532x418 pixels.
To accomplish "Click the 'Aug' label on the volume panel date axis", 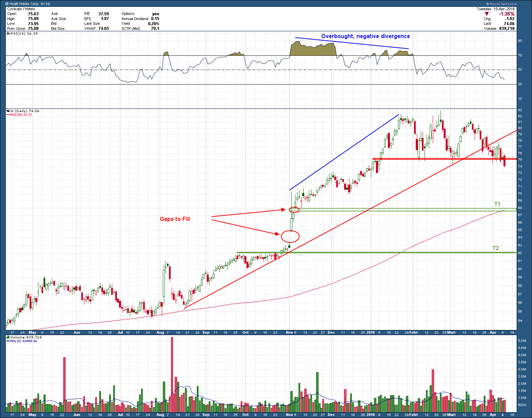I will click(160, 415).
